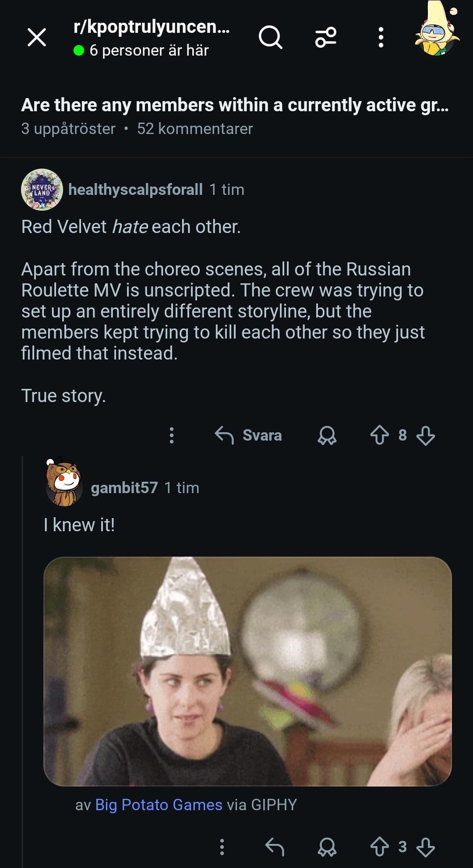The height and width of the screenshot is (868, 473).
Task: Downvote healthyscalpsforall's Red Velvet comment
Action: (425, 435)
